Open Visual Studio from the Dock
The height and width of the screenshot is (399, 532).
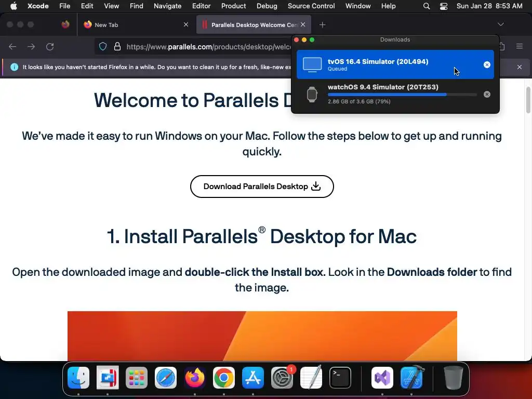382,377
